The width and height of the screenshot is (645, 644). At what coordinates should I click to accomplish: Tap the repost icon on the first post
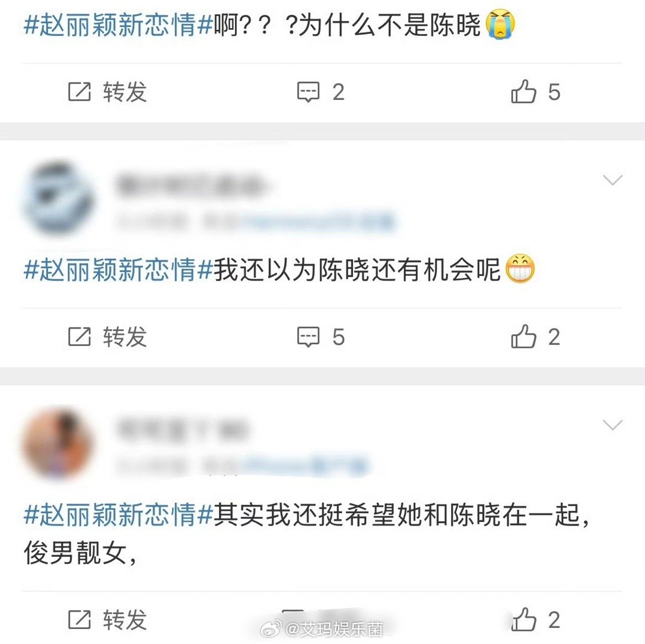click(80, 92)
